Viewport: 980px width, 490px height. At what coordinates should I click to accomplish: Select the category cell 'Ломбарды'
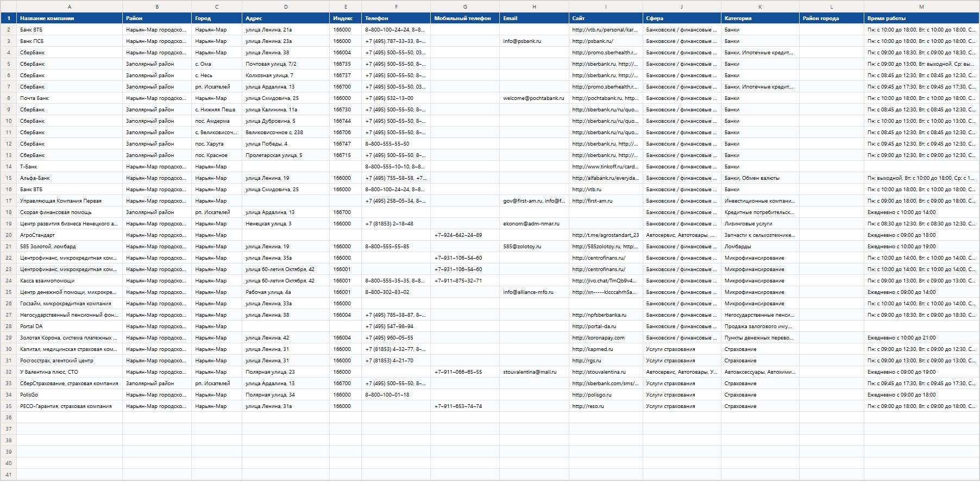(x=761, y=247)
